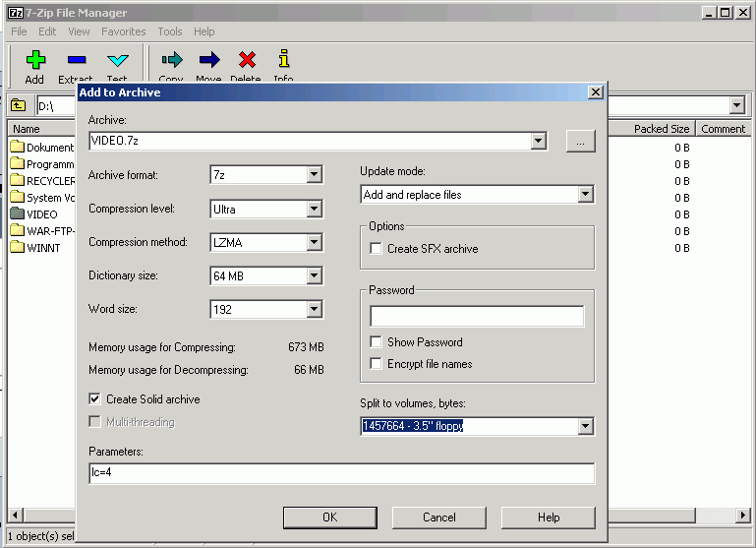Click inside the Password field

477,316
